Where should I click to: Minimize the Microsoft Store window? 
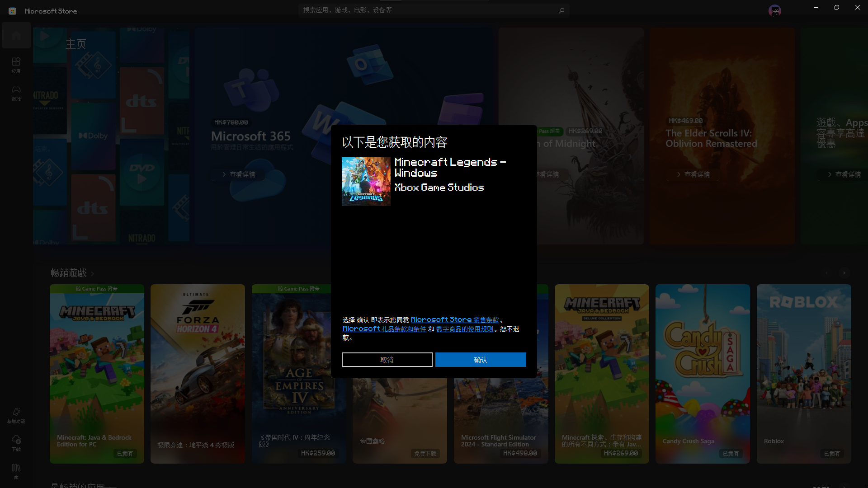pos(816,7)
